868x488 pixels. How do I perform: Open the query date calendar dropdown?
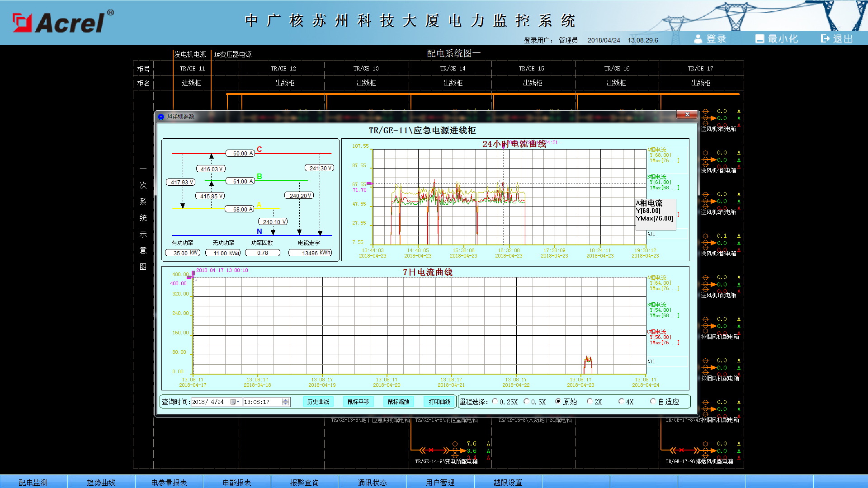tap(236, 402)
